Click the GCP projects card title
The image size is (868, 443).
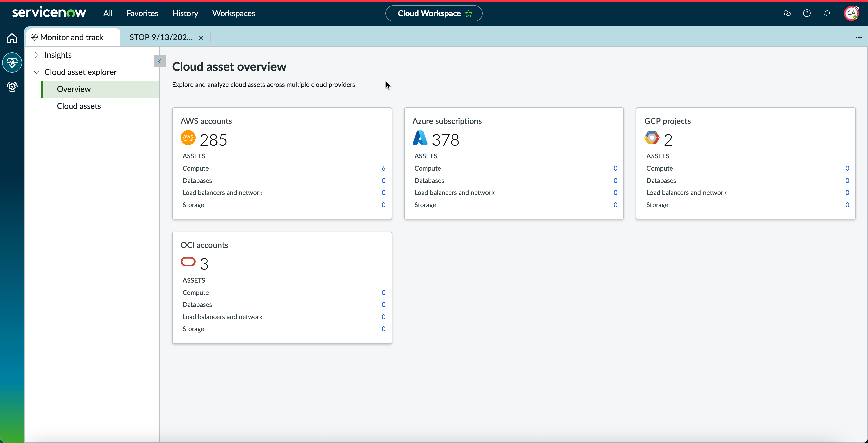(668, 121)
